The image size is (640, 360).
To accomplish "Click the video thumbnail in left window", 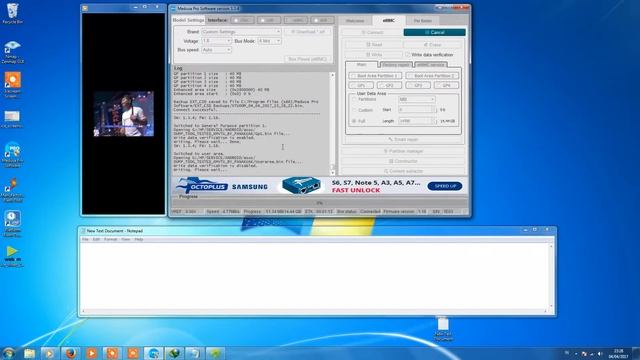I will [x=124, y=113].
